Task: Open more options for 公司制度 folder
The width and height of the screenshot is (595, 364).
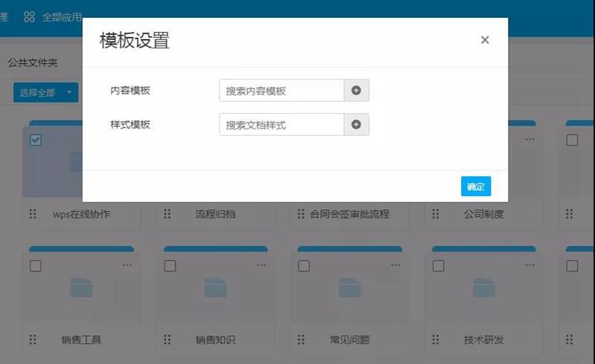Action: (530, 139)
